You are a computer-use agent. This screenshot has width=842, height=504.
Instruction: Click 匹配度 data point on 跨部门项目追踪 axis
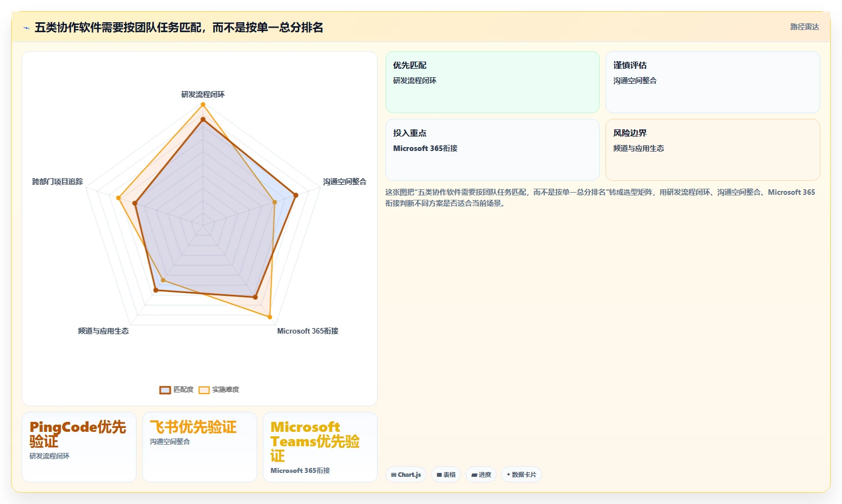click(x=135, y=203)
